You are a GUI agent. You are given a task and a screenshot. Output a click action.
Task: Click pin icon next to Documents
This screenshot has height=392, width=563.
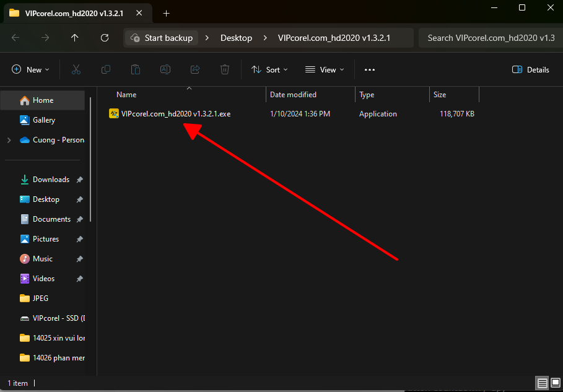click(x=80, y=219)
